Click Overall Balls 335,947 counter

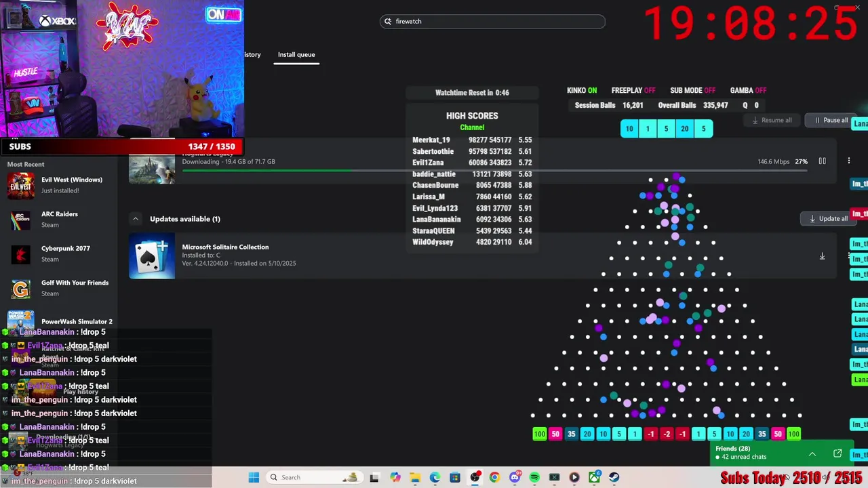click(x=693, y=106)
